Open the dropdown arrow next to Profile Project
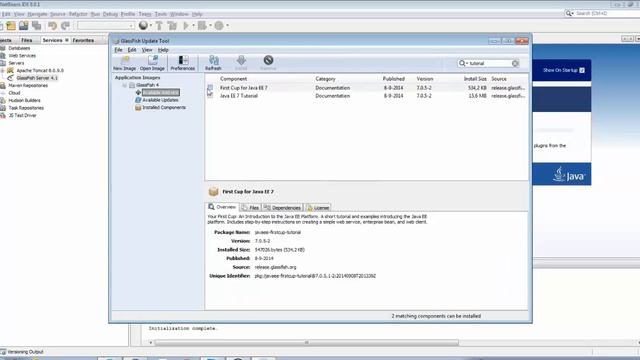Screen dimensions: 640x360 click(227, 26)
